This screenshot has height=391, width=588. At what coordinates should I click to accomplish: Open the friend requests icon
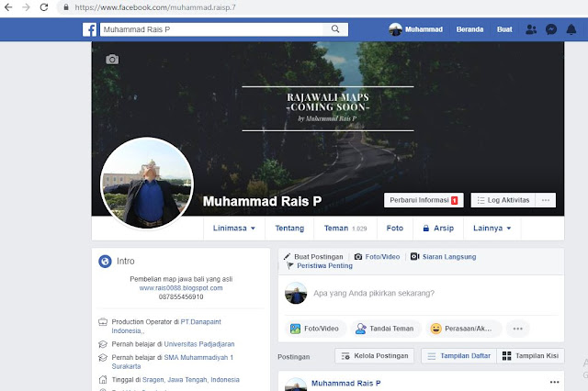pyautogui.click(x=531, y=29)
